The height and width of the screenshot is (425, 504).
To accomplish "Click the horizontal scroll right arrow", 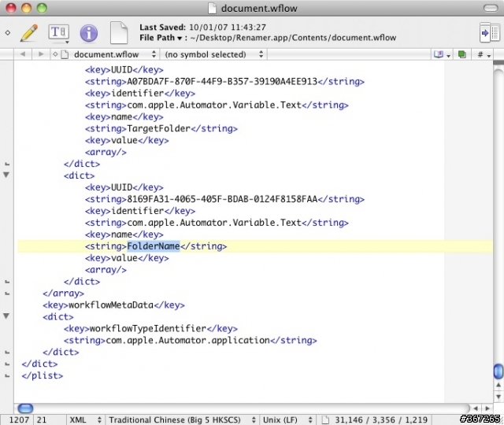I will click(487, 408).
